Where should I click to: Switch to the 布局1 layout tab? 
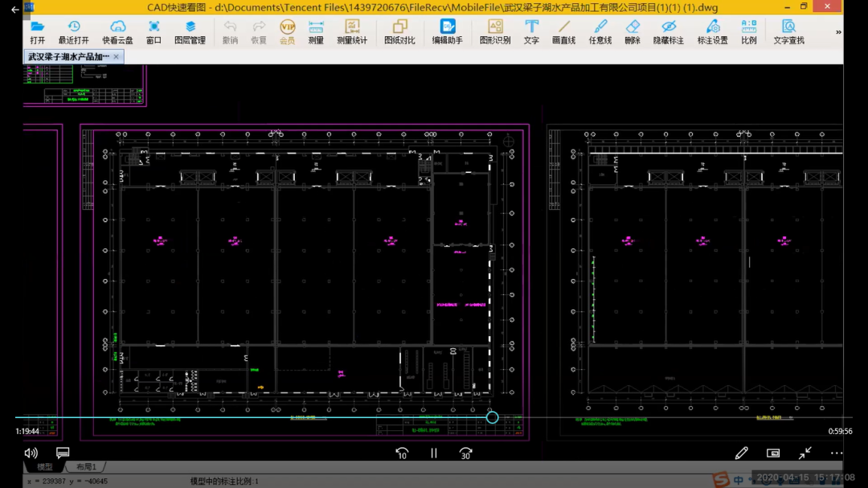(86, 467)
